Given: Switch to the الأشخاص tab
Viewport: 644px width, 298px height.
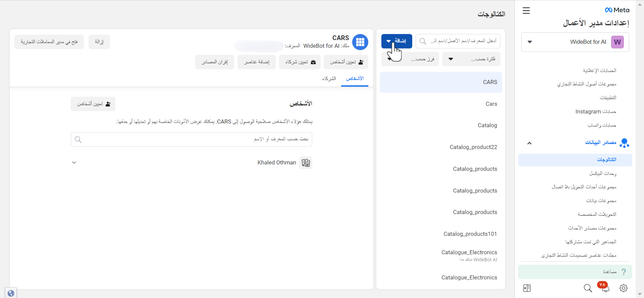Looking at the screenshot, I should point(355,78).
